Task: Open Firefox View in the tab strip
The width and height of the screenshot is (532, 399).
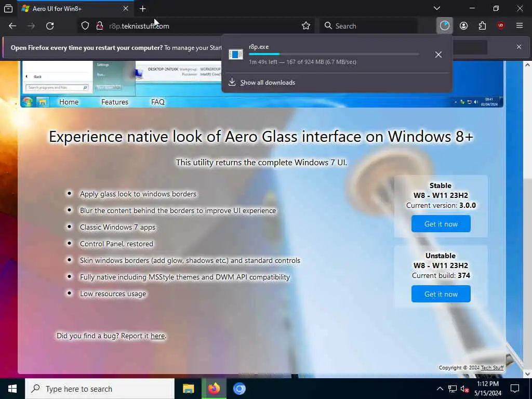Action: click(x=8, y=8)
